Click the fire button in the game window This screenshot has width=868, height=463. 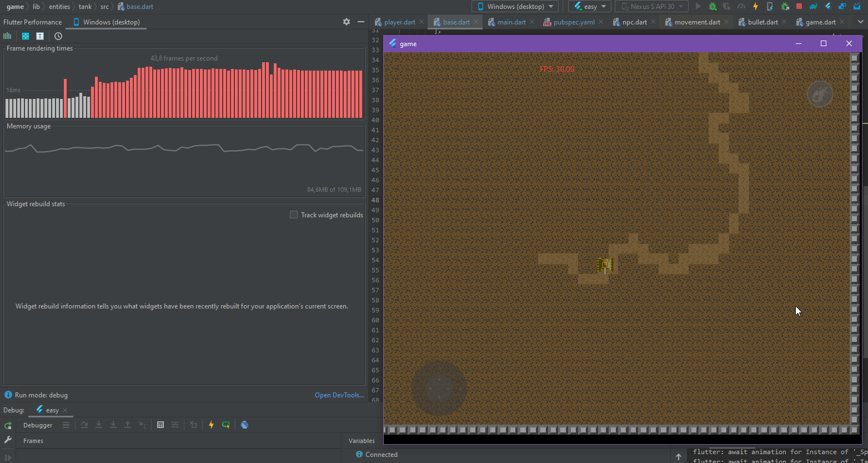click(x=820, y=93)
